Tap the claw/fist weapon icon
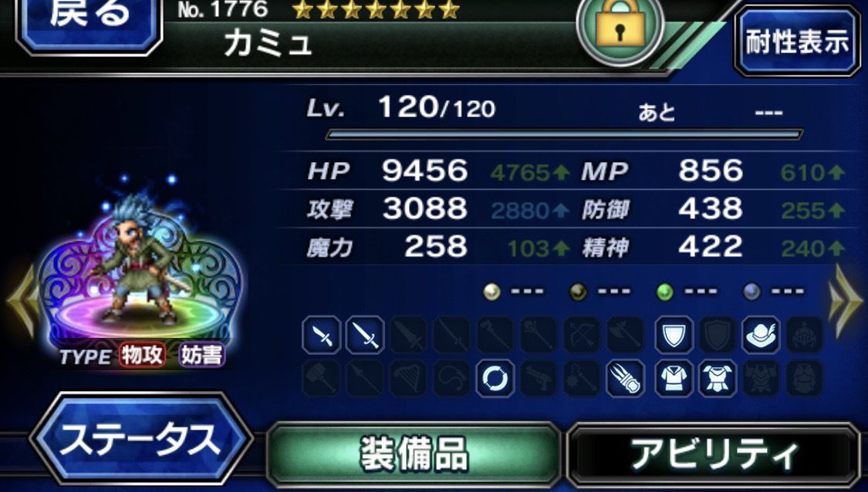The height and width of the screenshot is (492, 868). (626, 379)
